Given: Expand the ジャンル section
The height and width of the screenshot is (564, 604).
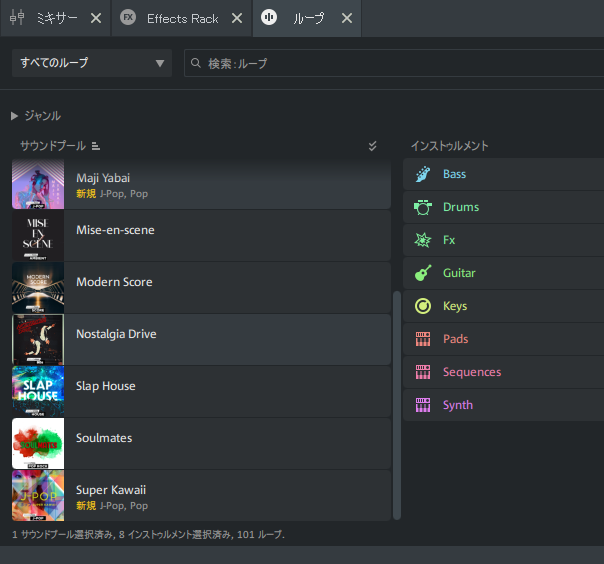Looking at the screenshot, I should [x=15, y=116].
